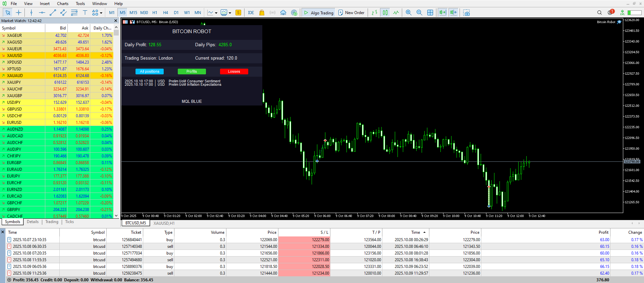Viewport: 644px width, 283px height.
Task: Select the M15 timeframe
Action: click(133, 13)
